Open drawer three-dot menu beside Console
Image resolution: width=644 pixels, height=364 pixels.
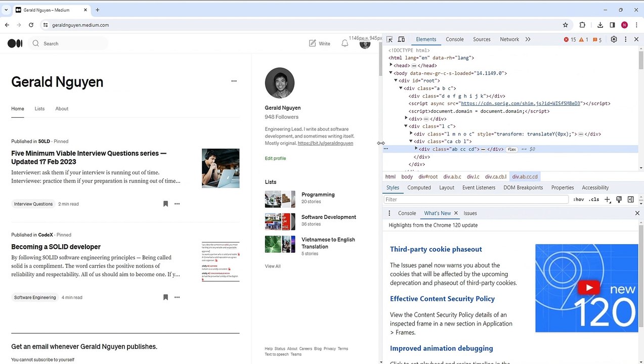pos(389,213)
